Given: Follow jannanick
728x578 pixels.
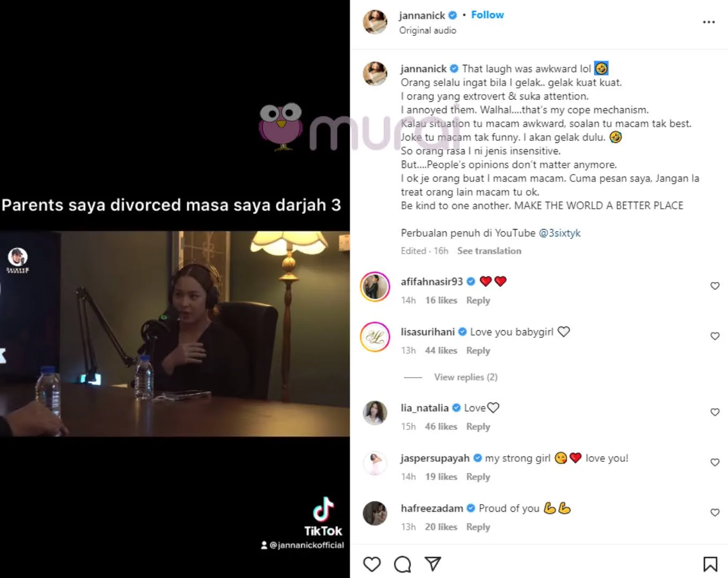Looking at the screenshot, I should (487, 15).
